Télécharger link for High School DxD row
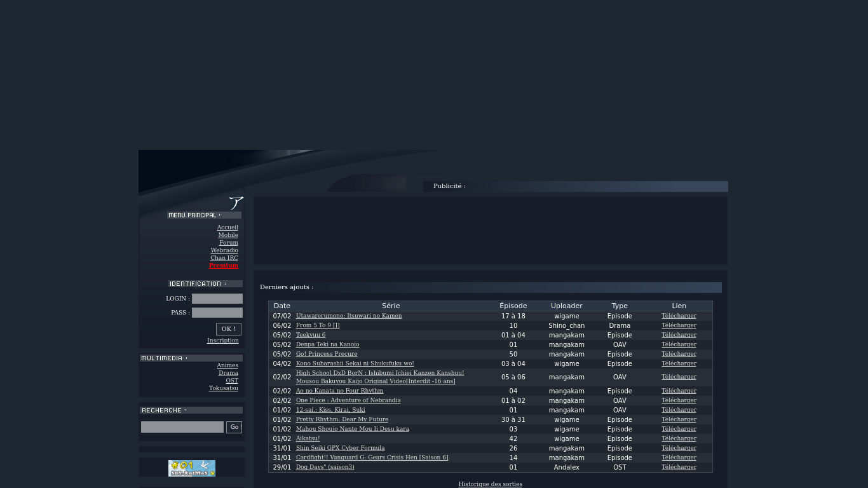868x488 pixels. pyautogui.click(x=679, y=377)
